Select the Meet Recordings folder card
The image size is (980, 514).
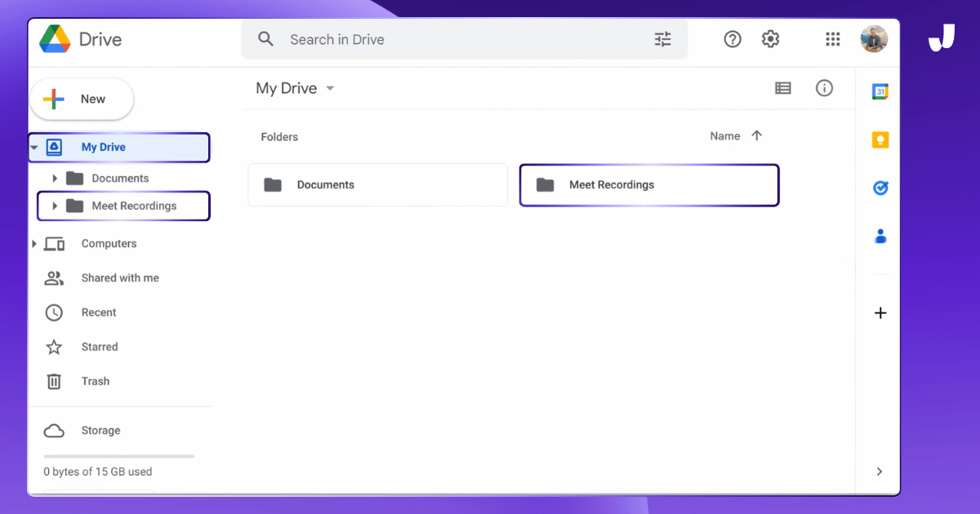tap(649, 185)
